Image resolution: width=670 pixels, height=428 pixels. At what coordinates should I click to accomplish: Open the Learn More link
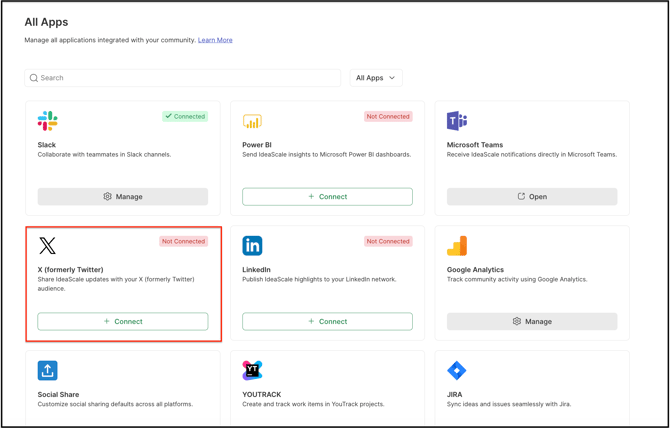pos(215,40)
